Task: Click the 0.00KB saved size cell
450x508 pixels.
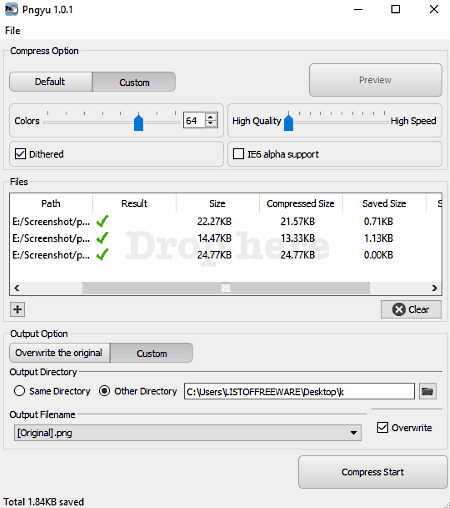Action: point(379,255)
